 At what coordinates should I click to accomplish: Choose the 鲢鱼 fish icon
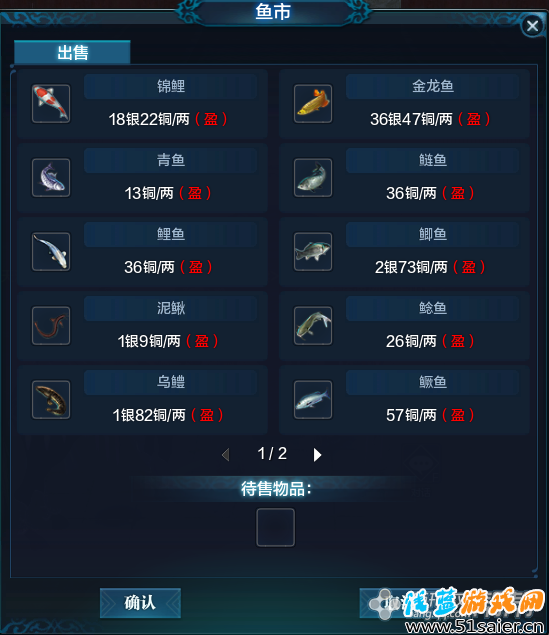point(313,178)
